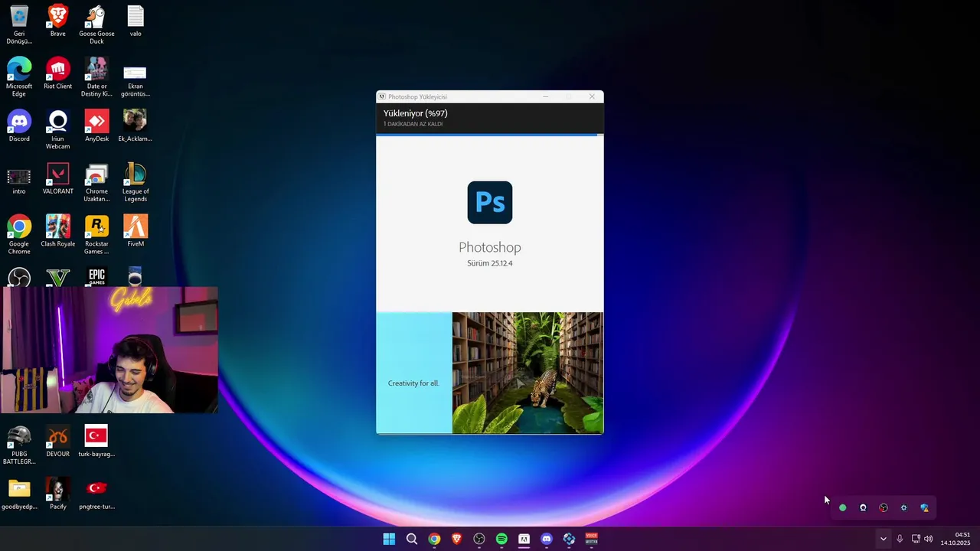Select the valo text file on desktop
The image size is (980, 551).
(136, 17)
